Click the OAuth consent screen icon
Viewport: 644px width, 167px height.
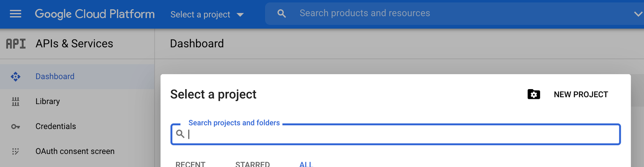[15, 152]
